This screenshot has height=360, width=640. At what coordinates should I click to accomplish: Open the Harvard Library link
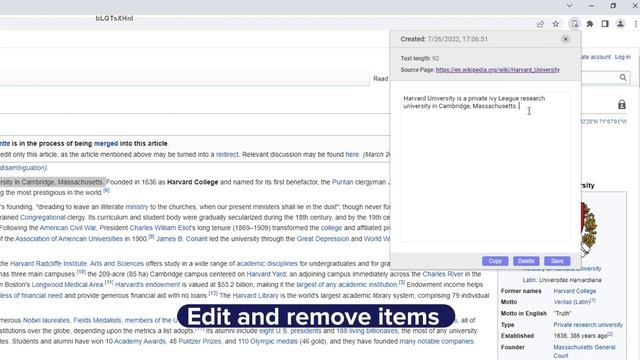pos(256,296)
